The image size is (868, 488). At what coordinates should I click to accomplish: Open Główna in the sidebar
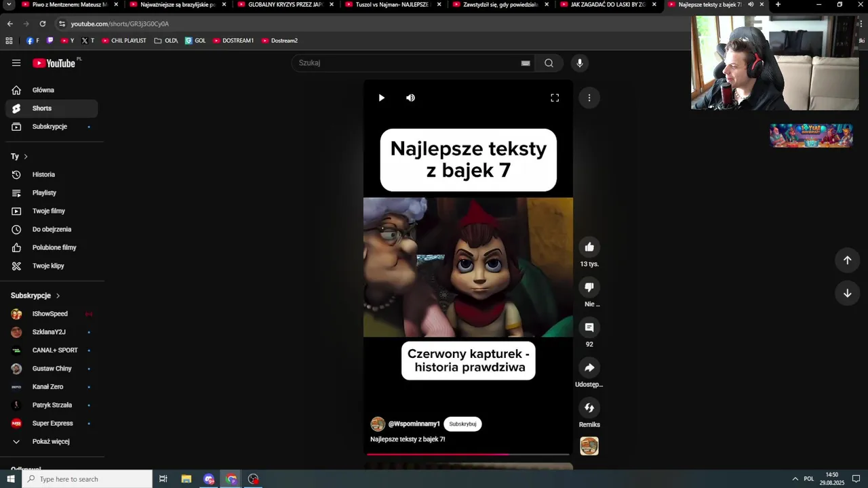point(52,90)
